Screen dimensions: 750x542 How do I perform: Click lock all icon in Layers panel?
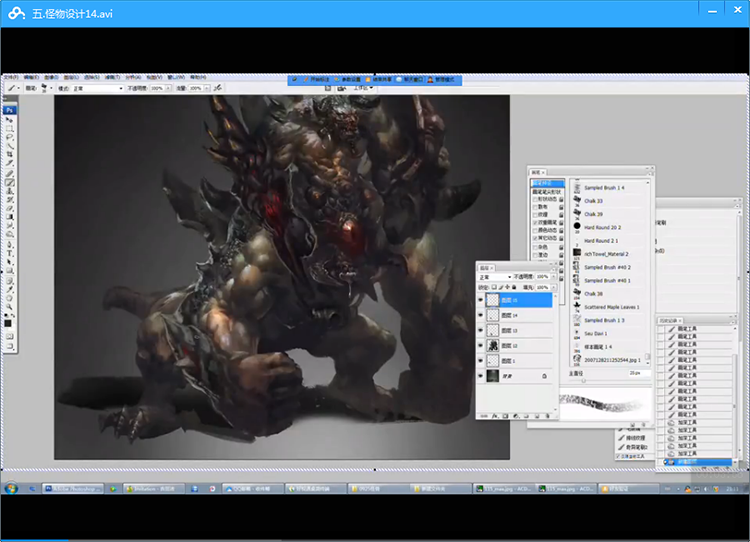click(514, 287)
